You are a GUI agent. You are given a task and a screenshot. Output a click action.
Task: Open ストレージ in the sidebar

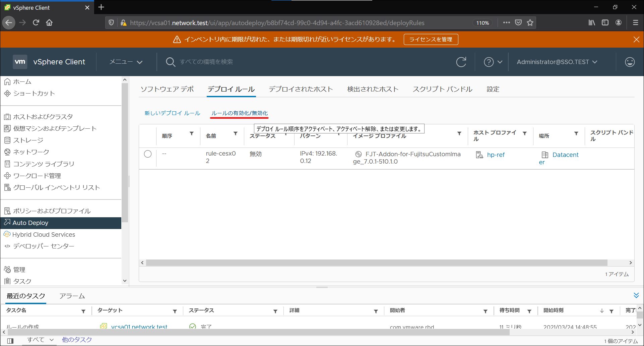click(28, 140)
